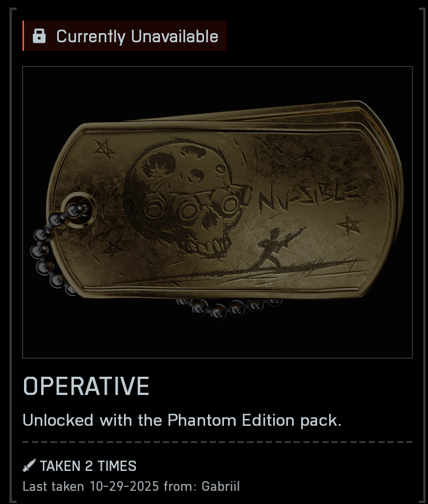Viewport: 428px width, 504px height.
Task: Click the player name Gabriil
Action: tap(221, 486)
